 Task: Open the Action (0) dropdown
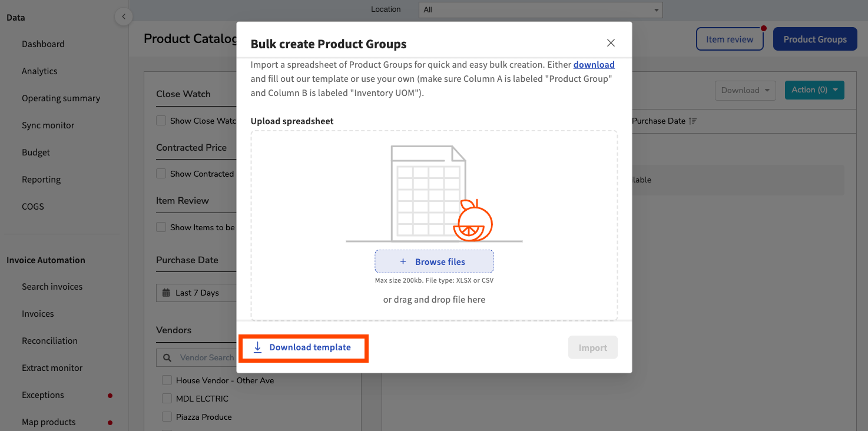tap(814, 90)
